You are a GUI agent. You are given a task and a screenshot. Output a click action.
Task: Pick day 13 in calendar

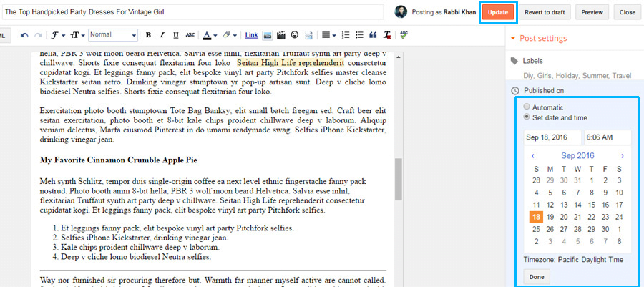(x=564, y=205)
